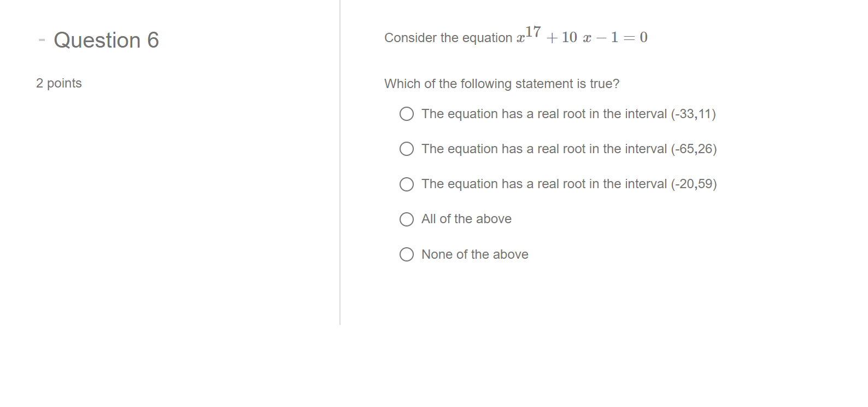Click answer text 'The equation has a real root in the interval (-20,59)'

pos(569,184)
